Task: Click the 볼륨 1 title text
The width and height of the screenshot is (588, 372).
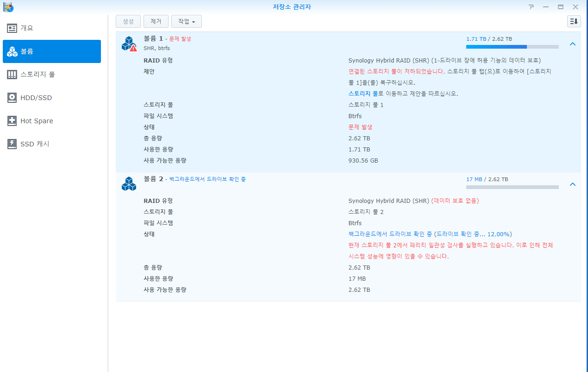Action: (x=153, y=38)
